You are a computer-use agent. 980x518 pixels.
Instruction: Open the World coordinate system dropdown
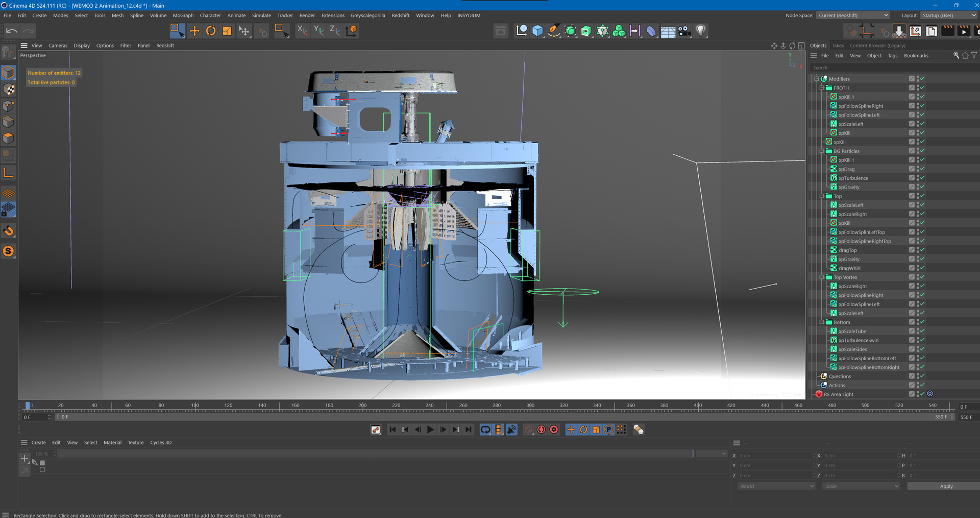pos(776,486)
